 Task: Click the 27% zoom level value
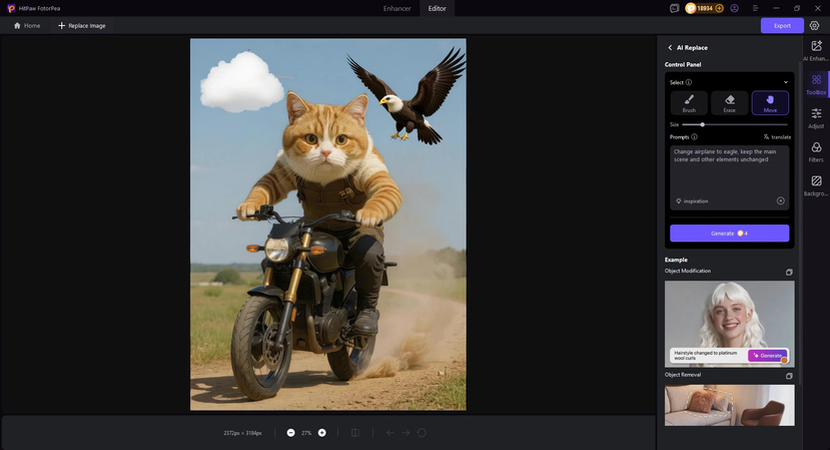coord(306,433)
